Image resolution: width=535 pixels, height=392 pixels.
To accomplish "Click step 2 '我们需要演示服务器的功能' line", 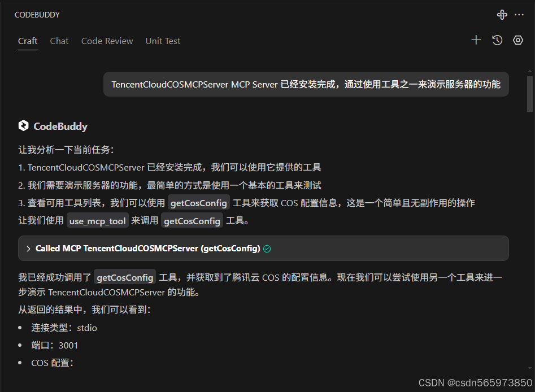I will tap(169, 185).
